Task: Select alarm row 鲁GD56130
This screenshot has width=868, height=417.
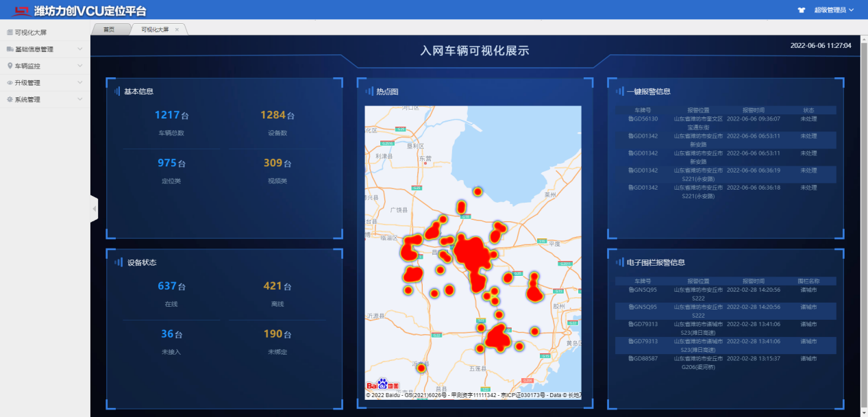Action: [x=725, y=123]
